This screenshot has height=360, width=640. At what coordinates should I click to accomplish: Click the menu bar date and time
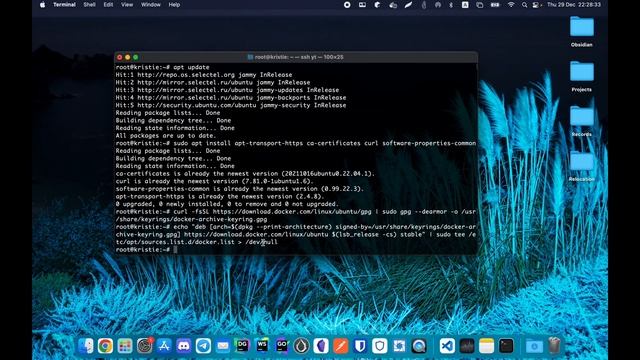click(574, 5)
